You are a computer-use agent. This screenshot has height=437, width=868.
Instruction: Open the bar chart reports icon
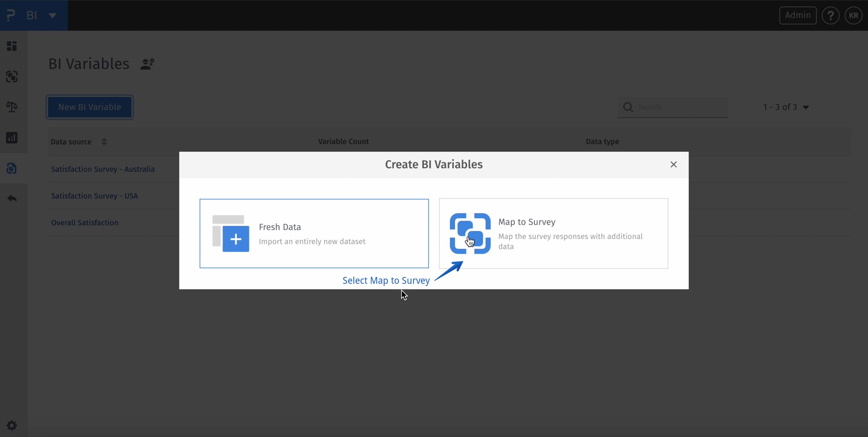point(12,138)
